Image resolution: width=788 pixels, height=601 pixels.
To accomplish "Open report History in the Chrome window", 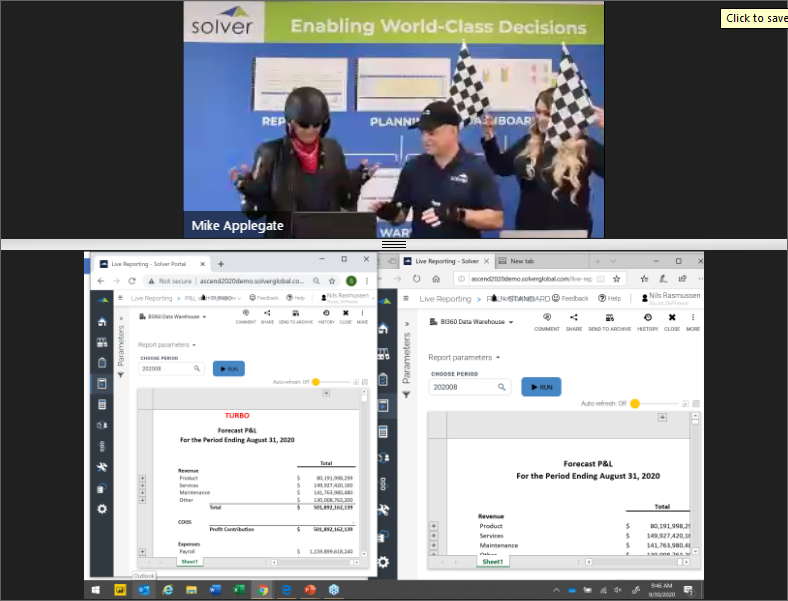I will coord(326,316).
